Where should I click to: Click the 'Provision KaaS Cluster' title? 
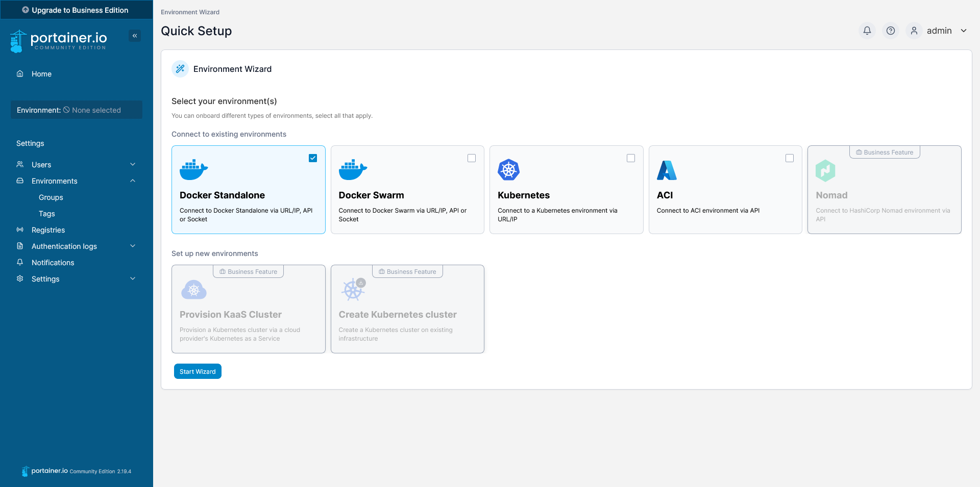click(231, 315)
